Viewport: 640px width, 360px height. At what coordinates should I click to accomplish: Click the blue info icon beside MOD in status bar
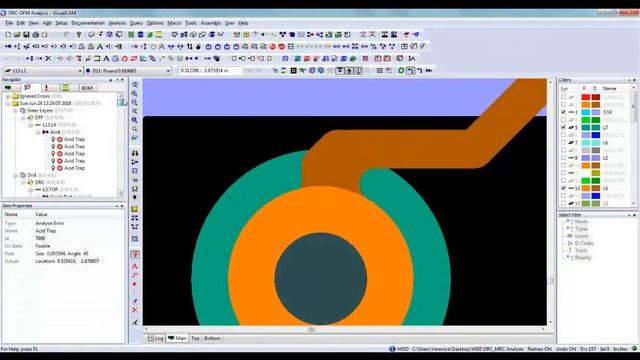pos(392,349)
